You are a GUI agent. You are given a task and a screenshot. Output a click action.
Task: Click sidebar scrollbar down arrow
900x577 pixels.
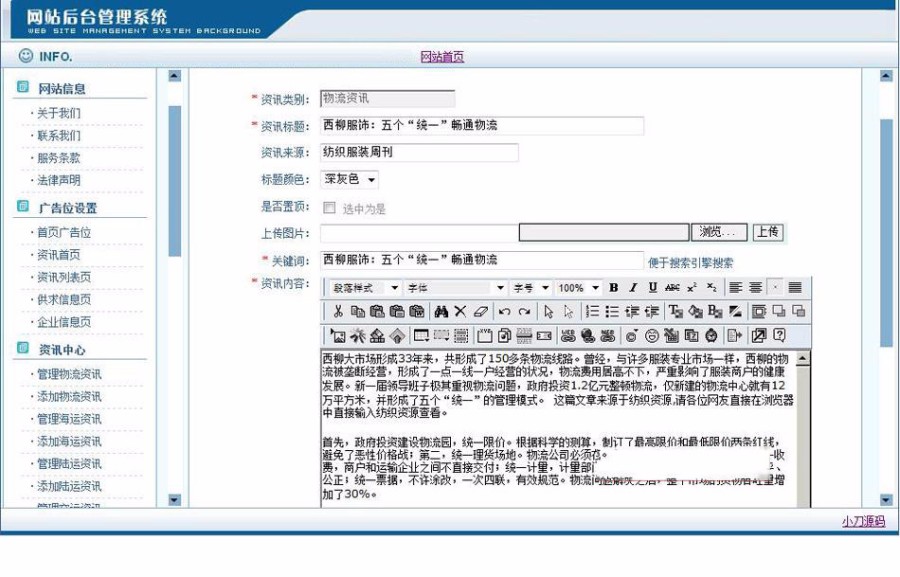tap(175, 500)
